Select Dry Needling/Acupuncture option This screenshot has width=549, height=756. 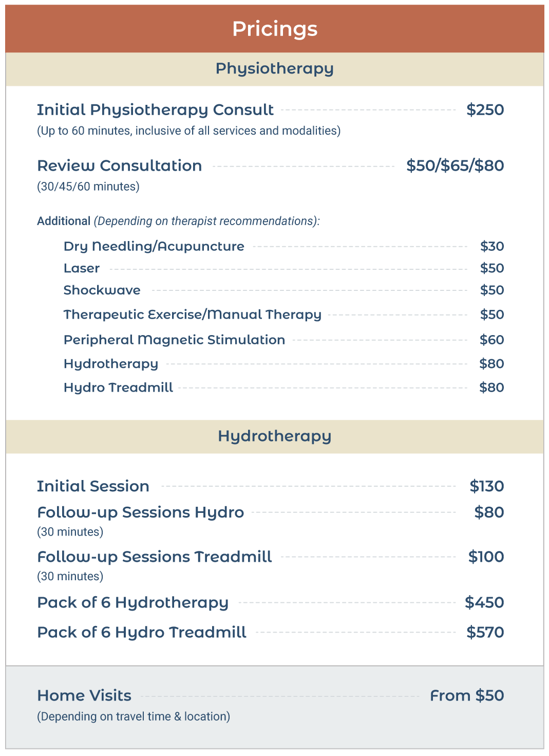tap(154, 246)
